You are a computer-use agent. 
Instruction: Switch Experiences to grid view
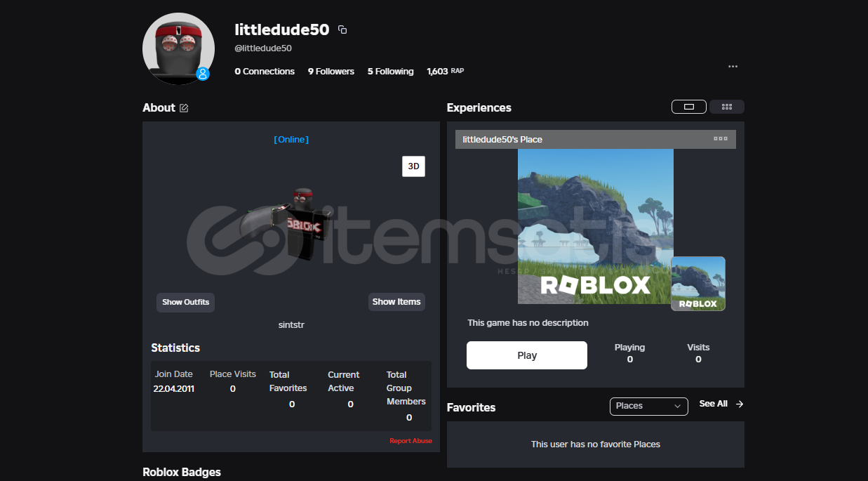[727, 107]
